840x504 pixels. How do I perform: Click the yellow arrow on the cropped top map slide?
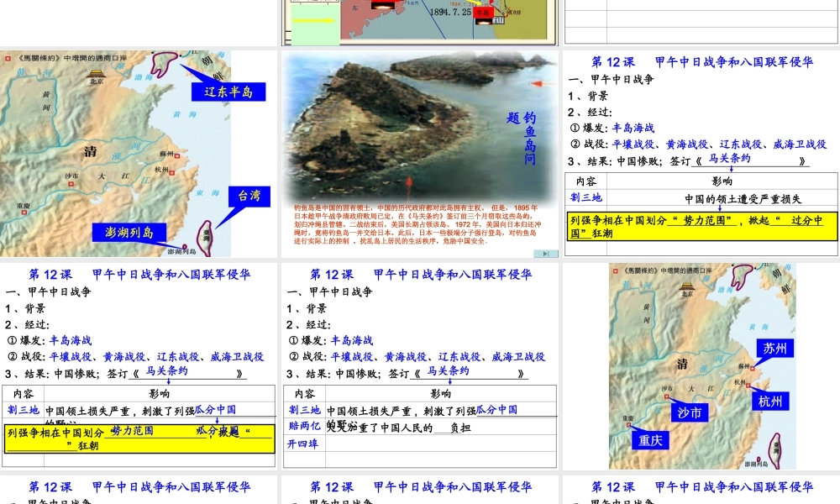click(x=313, y=21)
